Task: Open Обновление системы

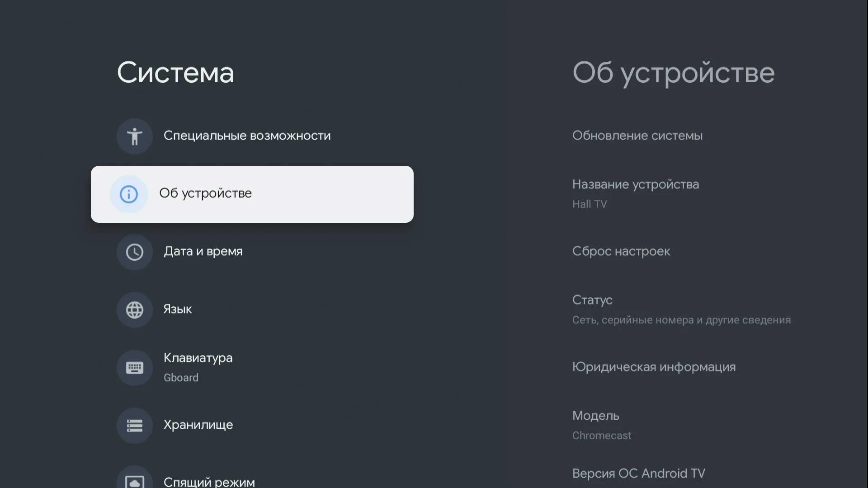Action: pyautogui.click(x=637, y=136)
